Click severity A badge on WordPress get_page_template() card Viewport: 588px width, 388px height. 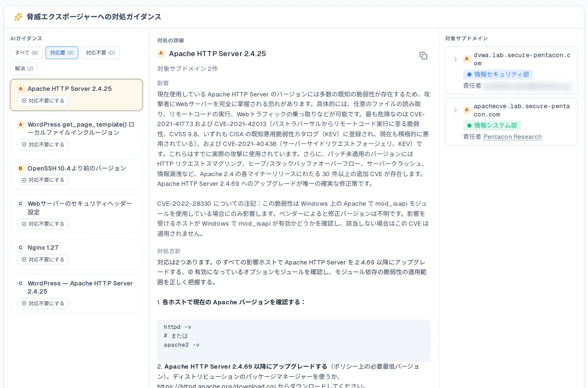21,124
